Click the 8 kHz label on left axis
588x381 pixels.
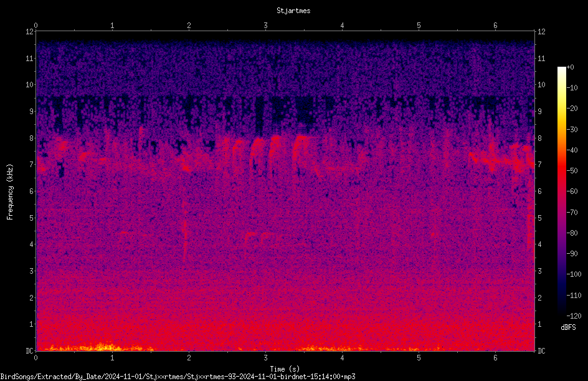coord(32,138)
